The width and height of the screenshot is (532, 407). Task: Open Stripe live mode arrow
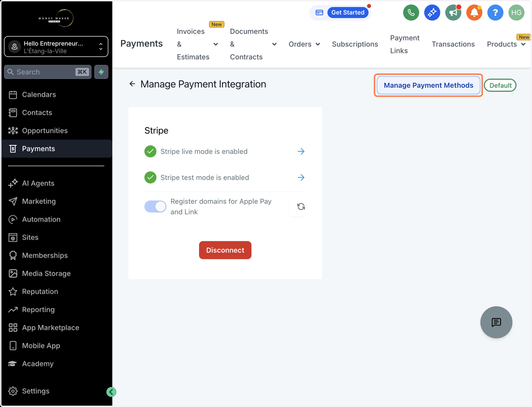[x=301, y=151]
